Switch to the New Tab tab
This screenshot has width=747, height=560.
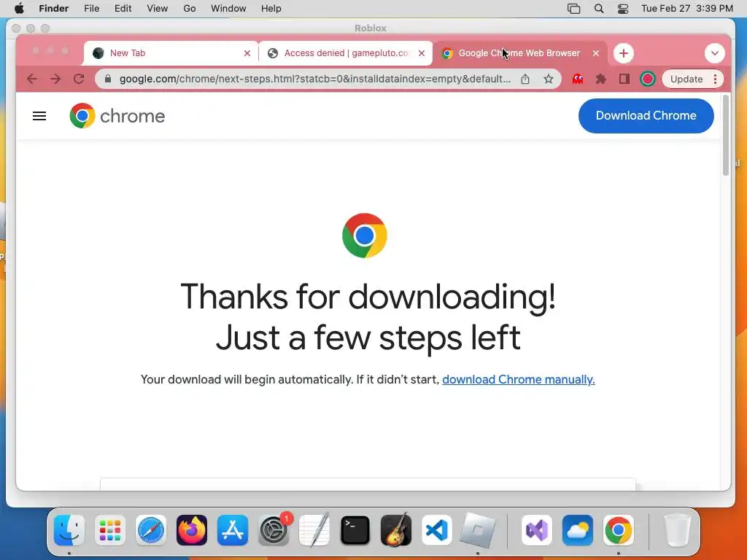171,53
